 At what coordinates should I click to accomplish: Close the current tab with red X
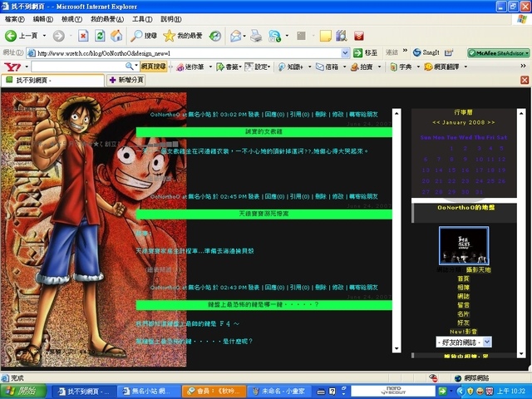coord(525,80)
